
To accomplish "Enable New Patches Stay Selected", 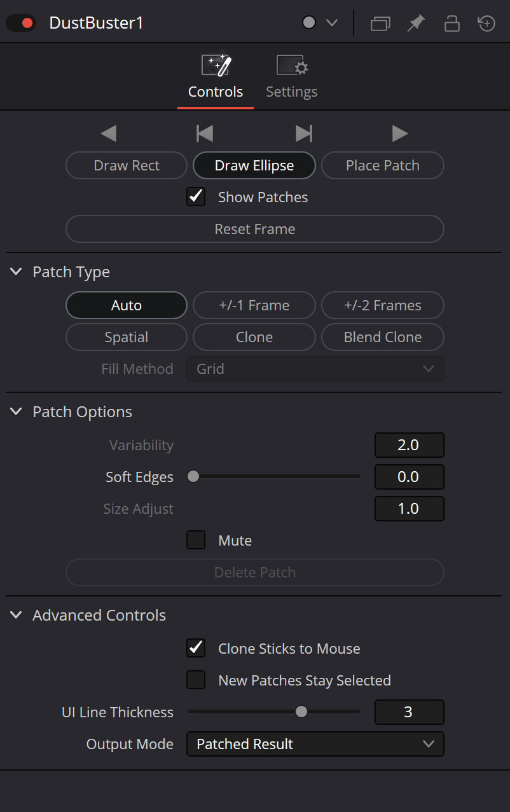I will pyautogui.click(x=196, y=680).
